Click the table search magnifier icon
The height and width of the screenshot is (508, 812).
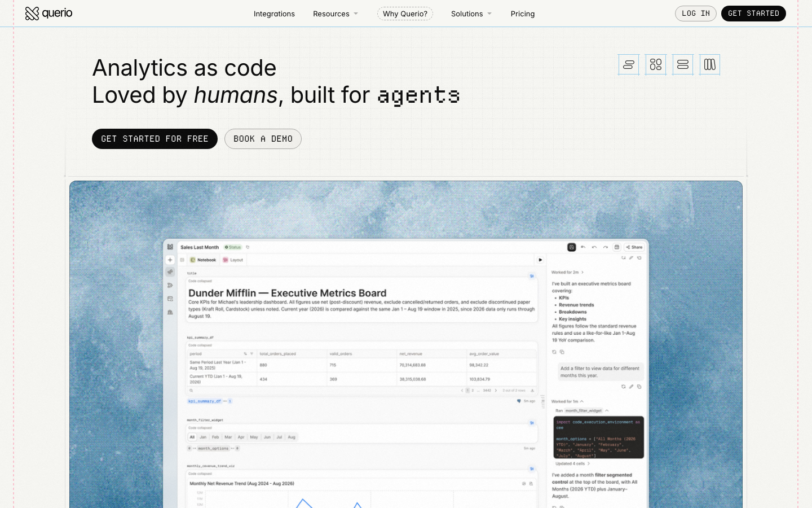coord(191,390)
